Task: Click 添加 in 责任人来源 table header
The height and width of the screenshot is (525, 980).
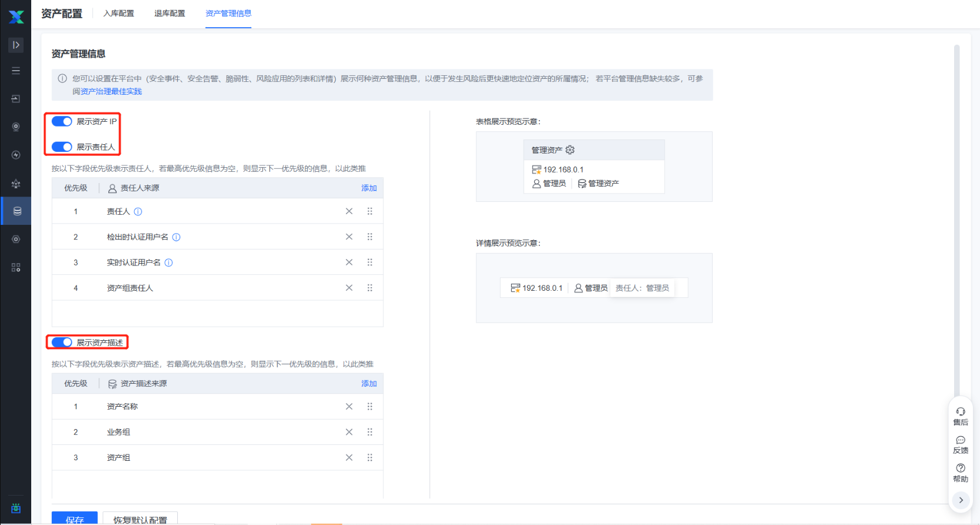Action: click(369, 188)
